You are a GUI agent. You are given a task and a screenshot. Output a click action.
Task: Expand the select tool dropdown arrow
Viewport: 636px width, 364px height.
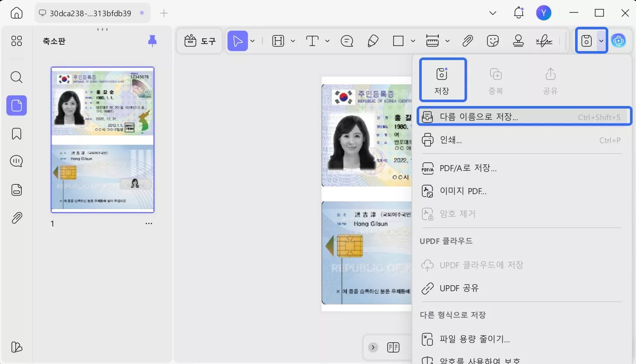(252, 40)
